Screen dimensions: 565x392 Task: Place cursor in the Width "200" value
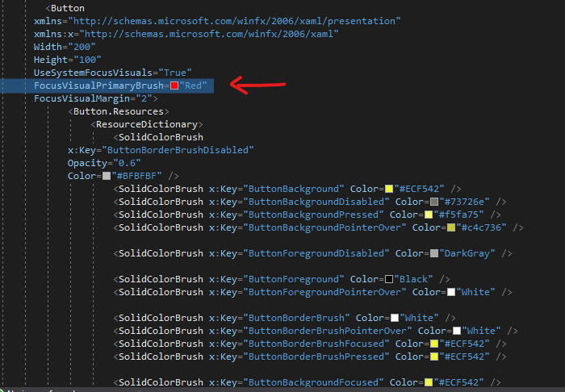pos(82,47)
